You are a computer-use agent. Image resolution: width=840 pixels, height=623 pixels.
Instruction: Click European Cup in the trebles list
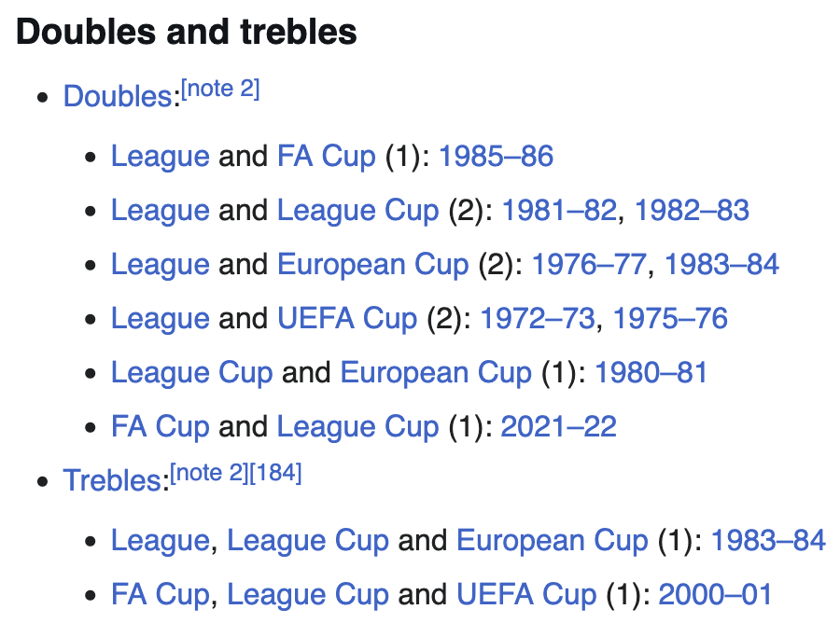552,541
